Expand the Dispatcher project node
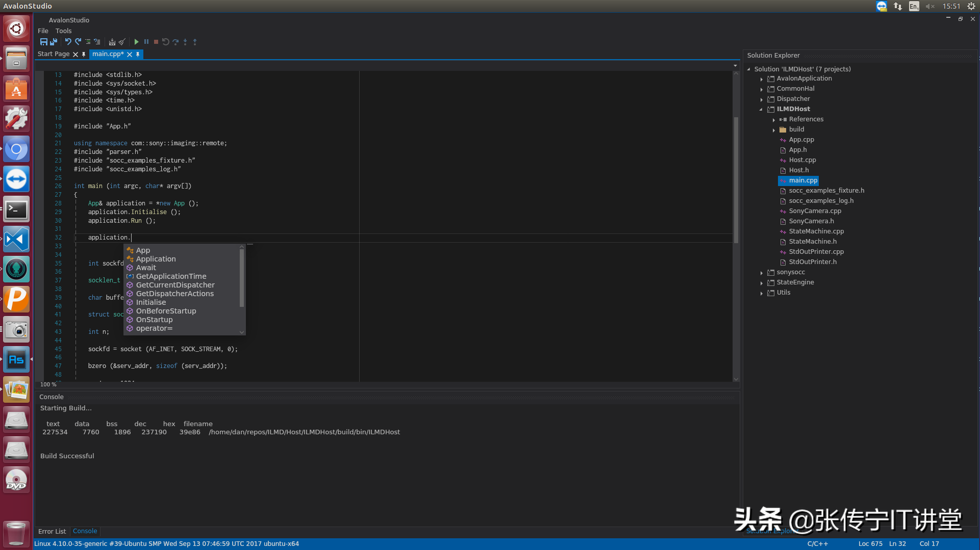980x550 pixels. point(762,99)
